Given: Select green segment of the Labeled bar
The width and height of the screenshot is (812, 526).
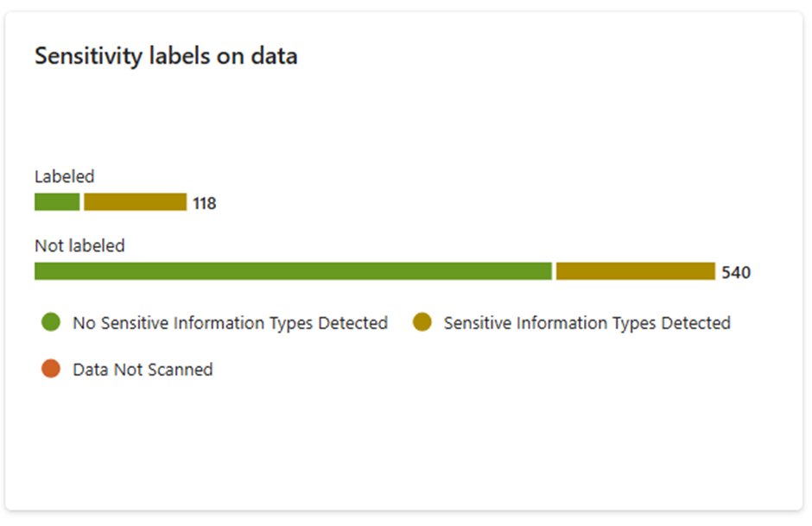Looking at the screenshot, I should point(57,202).
